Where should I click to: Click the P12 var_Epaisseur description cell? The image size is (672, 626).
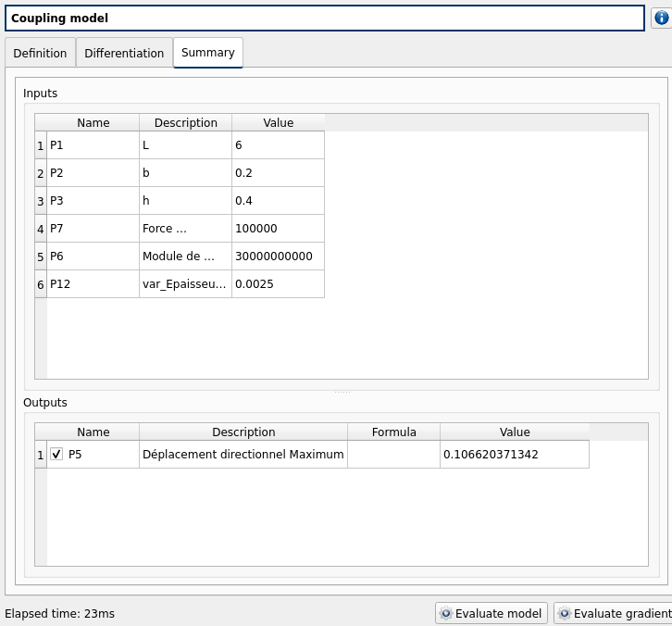pos(185,284)
